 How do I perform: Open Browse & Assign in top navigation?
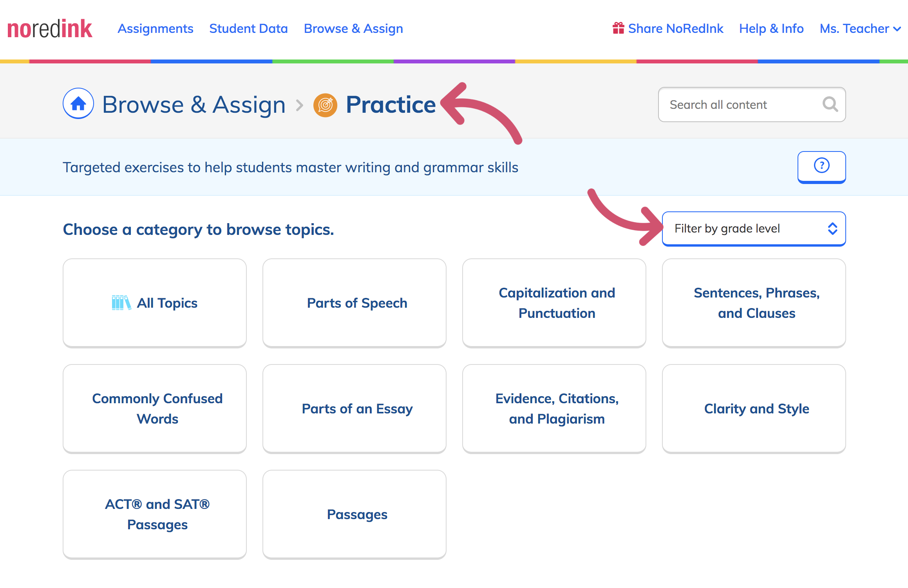tap(353, 29)
